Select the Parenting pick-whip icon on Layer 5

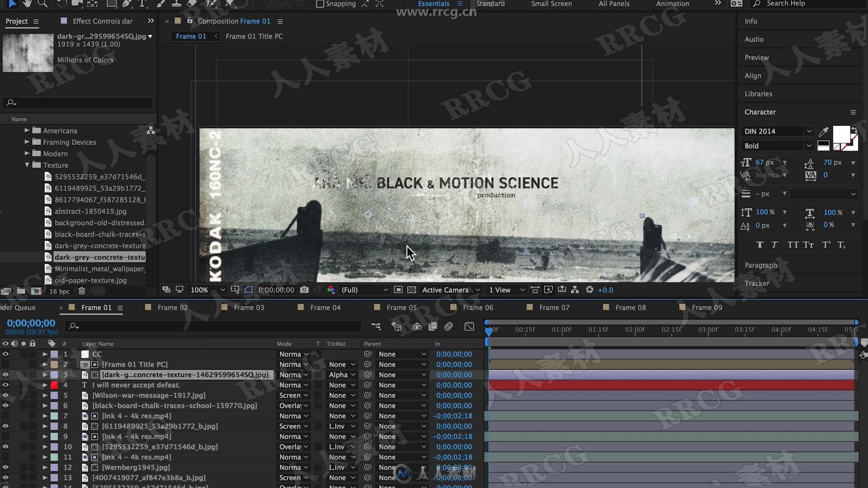click(368, 395)
